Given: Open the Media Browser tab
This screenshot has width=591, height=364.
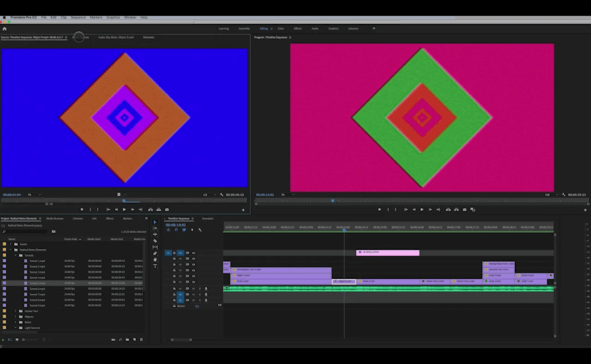Looking at the screenshot, I should [x=55, y=219].
